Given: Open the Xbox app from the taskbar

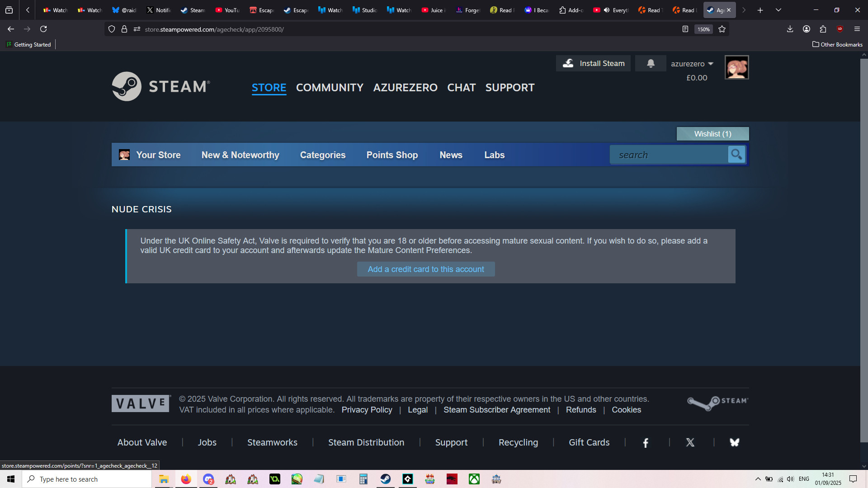Looking at the screenshot, I should pyautogui.click(x=474, y=479).
